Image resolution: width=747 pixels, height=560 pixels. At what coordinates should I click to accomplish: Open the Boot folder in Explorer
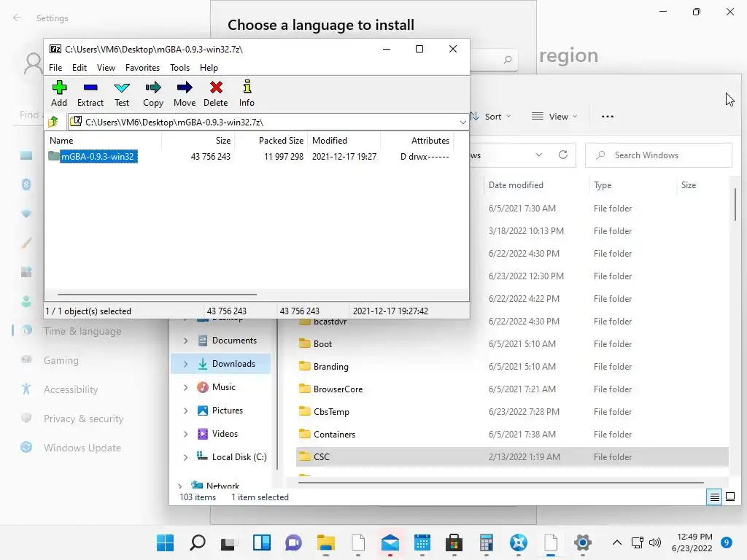pos(322,344)
